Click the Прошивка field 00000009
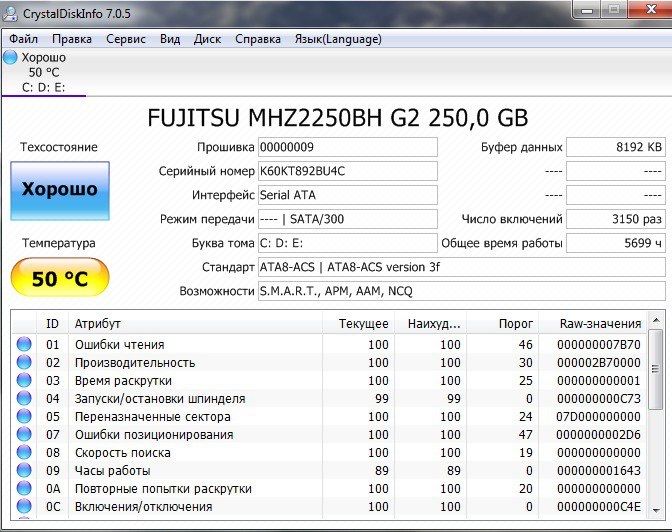 tap(348, 147)
